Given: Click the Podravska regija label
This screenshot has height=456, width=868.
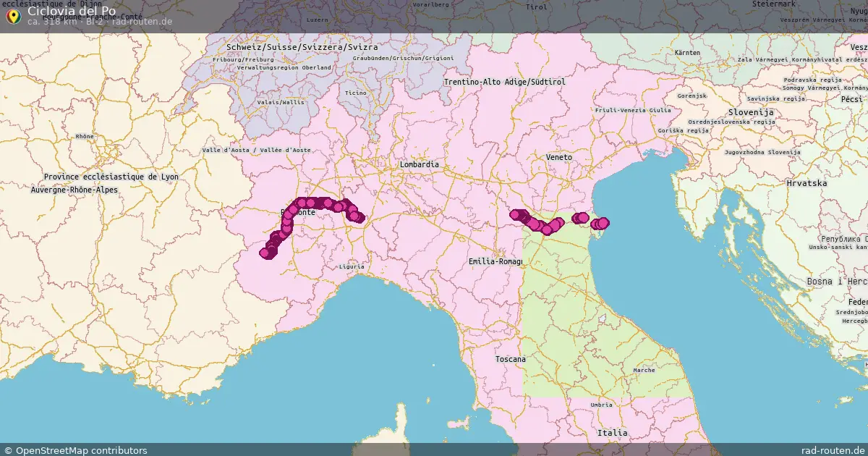Looking at the screenshot, I should (813, 80).
